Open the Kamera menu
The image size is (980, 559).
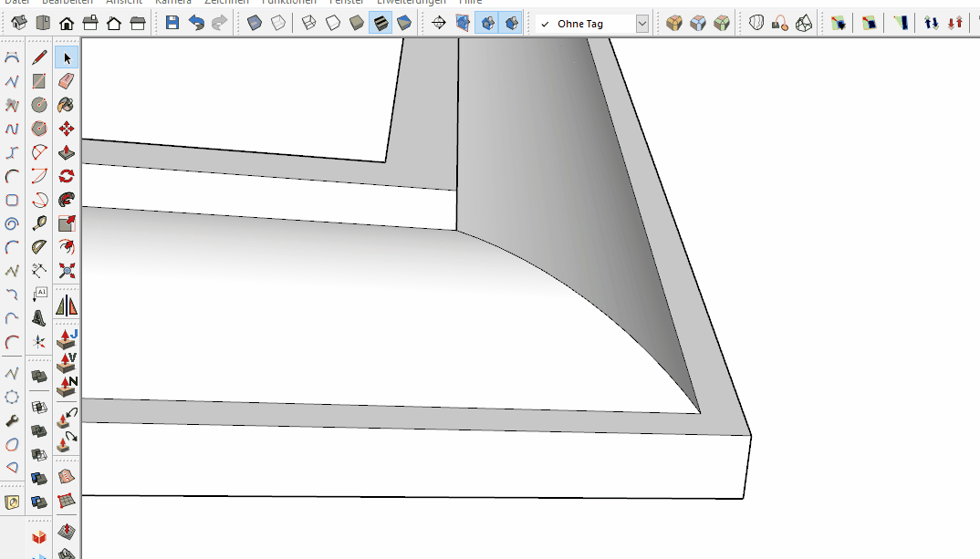(x=172, y=2)
